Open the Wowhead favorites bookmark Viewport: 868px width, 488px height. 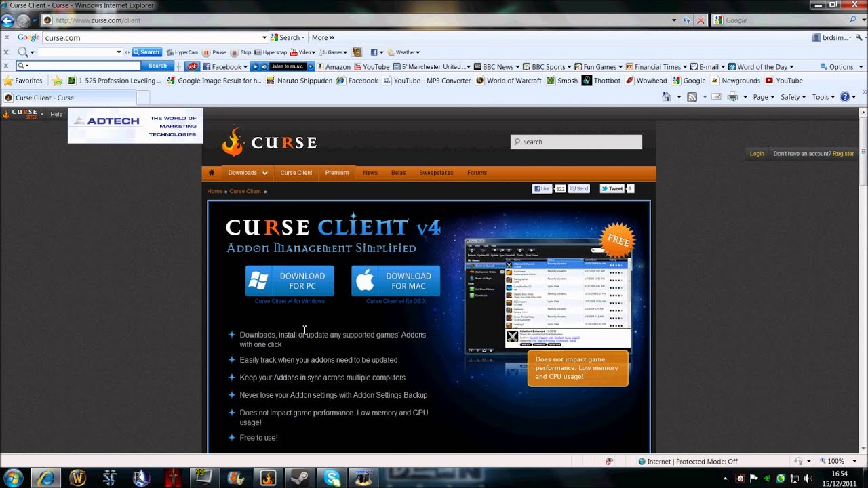(646, 81)
